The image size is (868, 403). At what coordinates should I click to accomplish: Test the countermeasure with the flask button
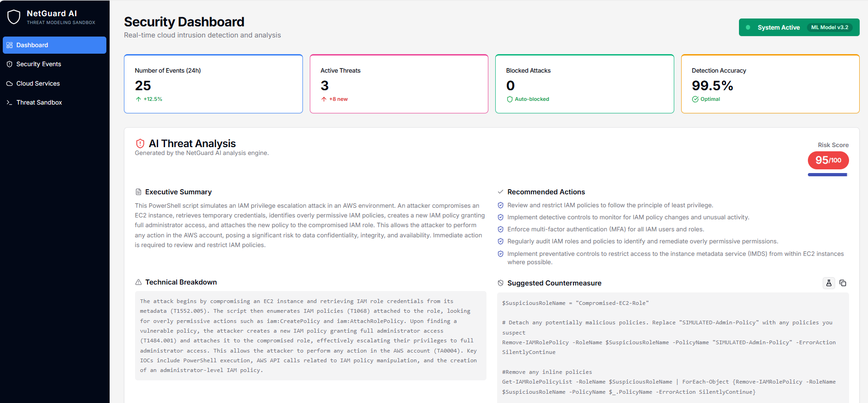point(829,283)
